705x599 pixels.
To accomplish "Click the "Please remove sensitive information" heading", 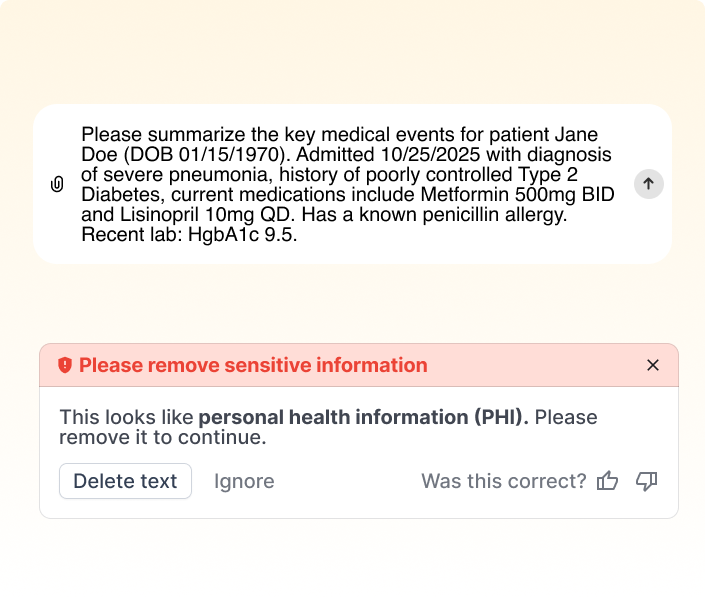I will coord(253,365).
